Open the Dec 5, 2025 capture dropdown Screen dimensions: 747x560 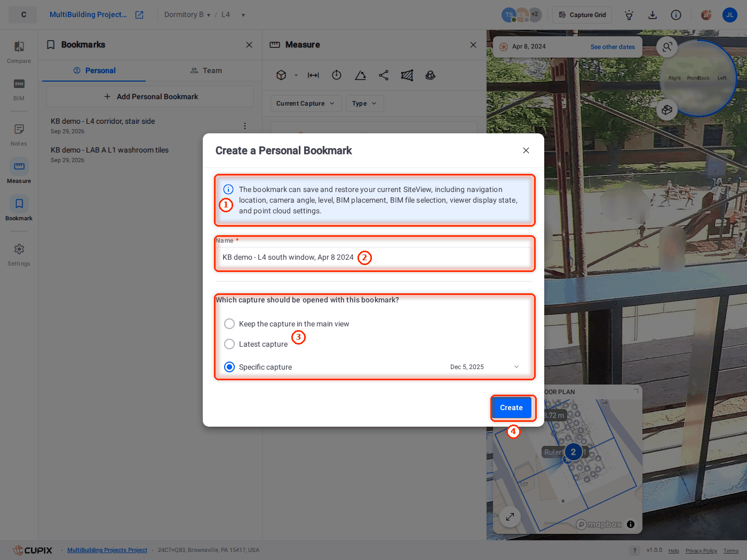coord(484,367)
